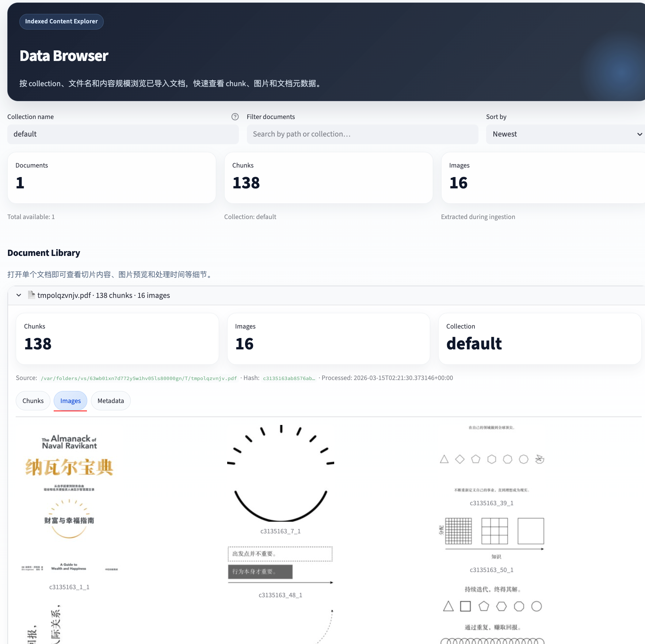645x644 pixels.
Task: Click the truncated hash value c3135163ab8576ab
Action: (x=289, y=378)
